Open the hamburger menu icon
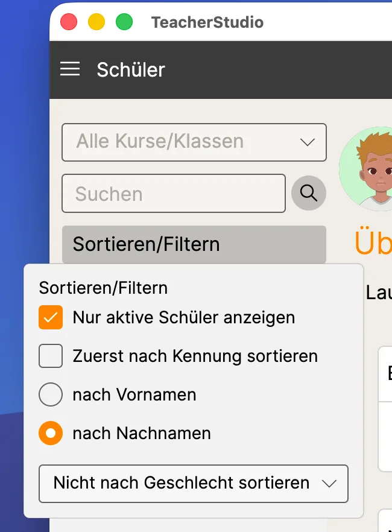 click(70, 69)
